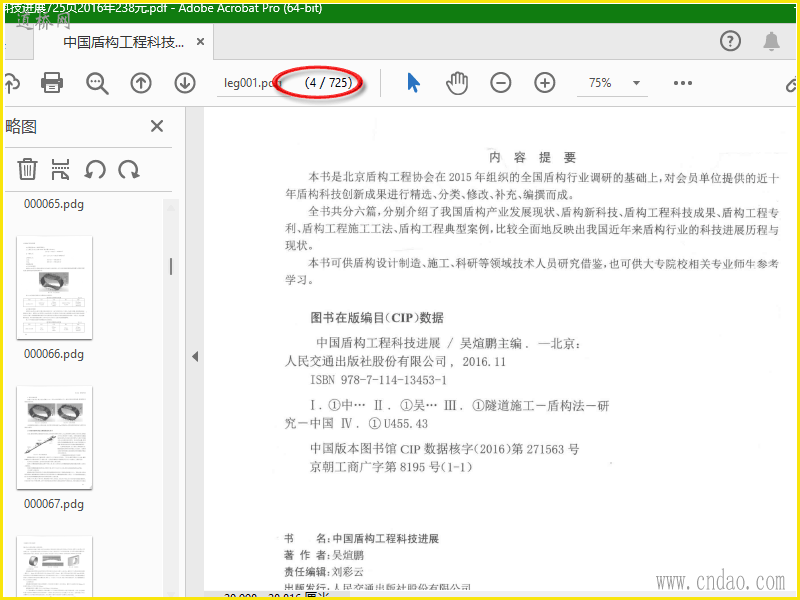Open the three-dots more tools menu
Image resolution: width=800 pixels, height=600 pixels.
[x=683, y=83]
